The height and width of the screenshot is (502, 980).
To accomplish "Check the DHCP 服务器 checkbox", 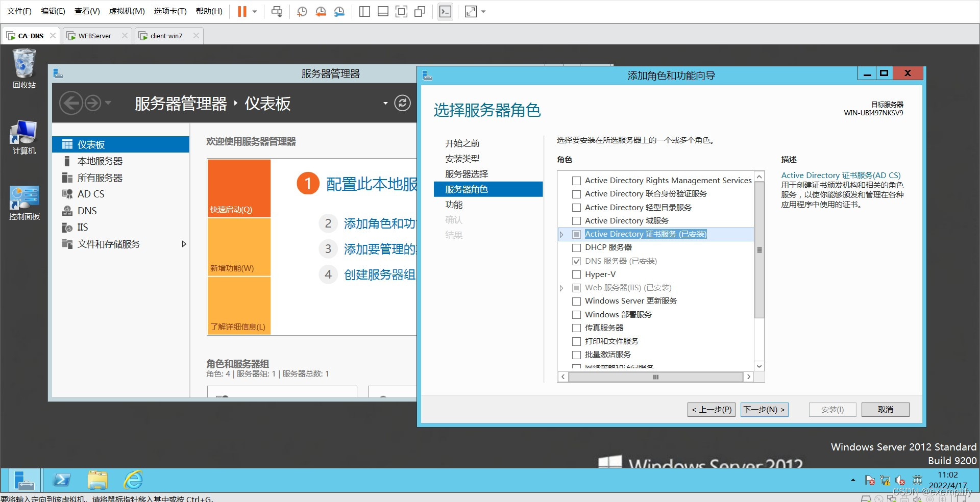I will click(577, 247).
